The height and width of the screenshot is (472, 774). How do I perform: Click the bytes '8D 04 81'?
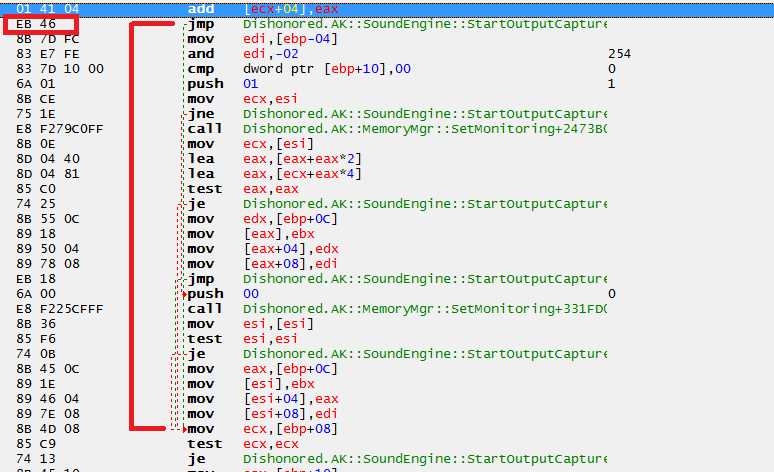tap(47, 174)
